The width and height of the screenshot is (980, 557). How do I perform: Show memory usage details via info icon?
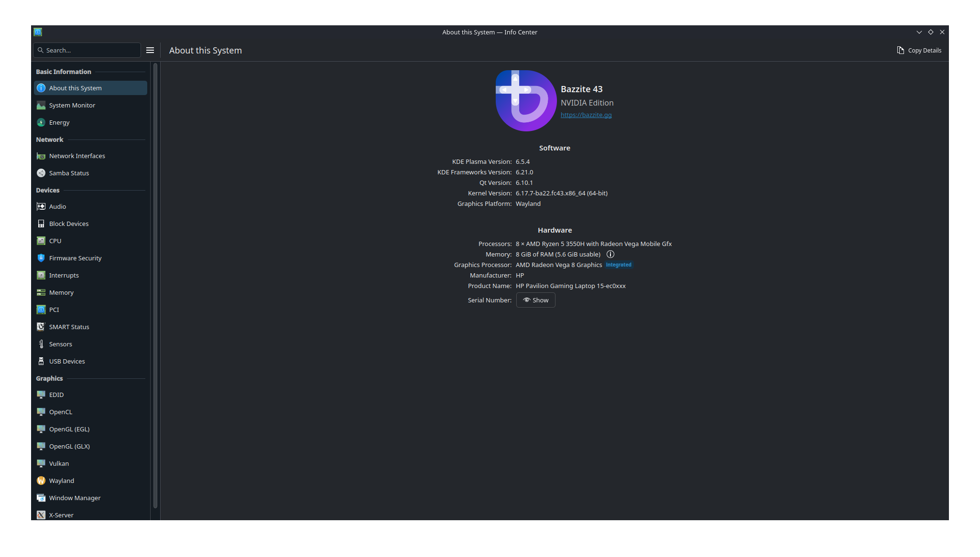[610, 254]
